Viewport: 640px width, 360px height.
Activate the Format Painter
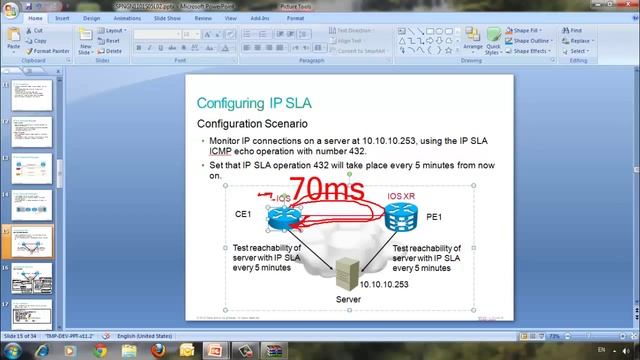tap(47, 51)
